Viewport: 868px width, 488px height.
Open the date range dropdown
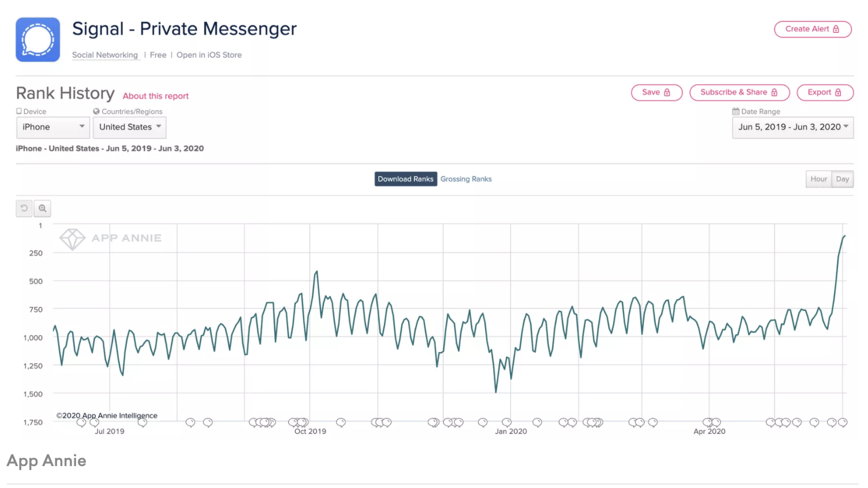(x=792, y=127)
